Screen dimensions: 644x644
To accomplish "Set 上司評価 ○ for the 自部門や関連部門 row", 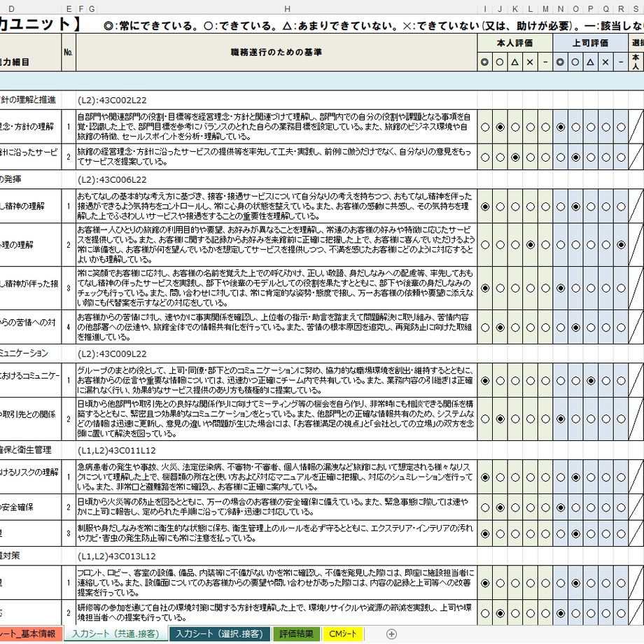I will pos(576,127).
